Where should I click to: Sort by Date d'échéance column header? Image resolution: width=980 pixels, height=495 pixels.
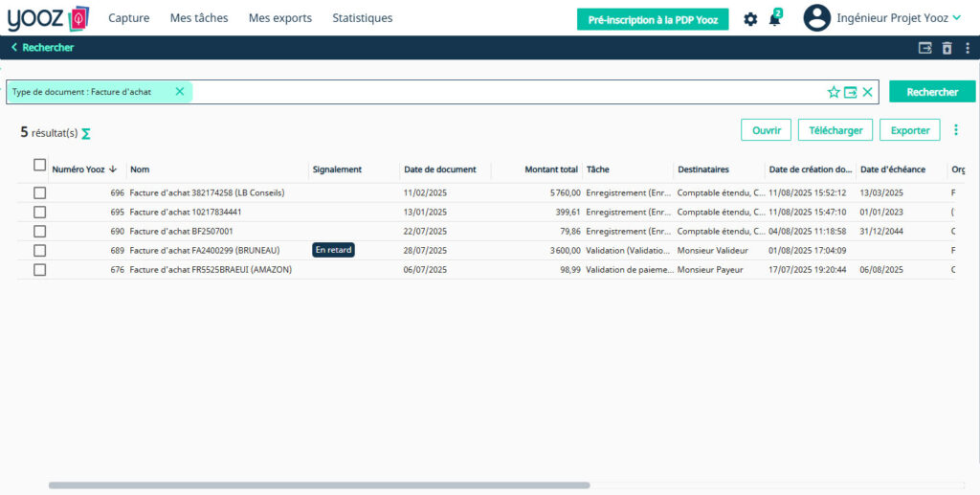click(x=893, y=169)
